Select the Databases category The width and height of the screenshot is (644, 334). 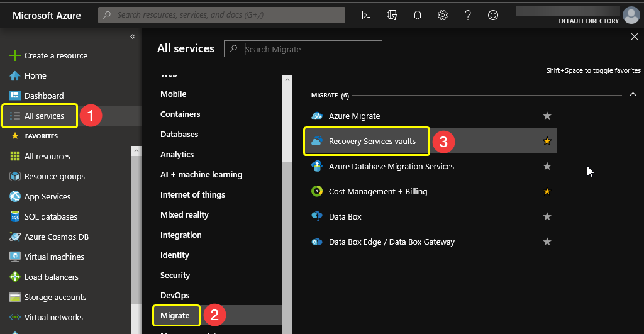click(x=179, y=135)
